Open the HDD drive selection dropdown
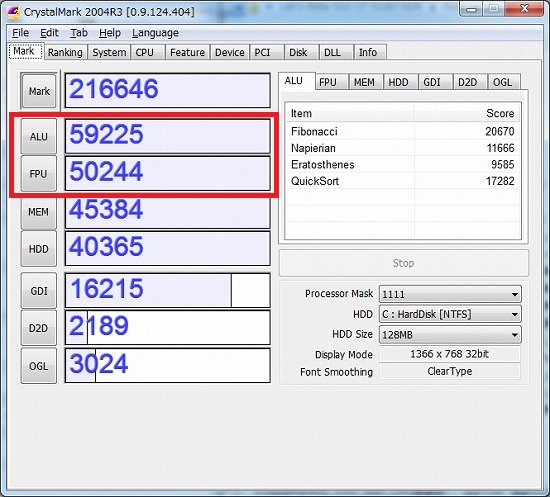Viewport: 550px width, 497px height. [x=450, y=314]
